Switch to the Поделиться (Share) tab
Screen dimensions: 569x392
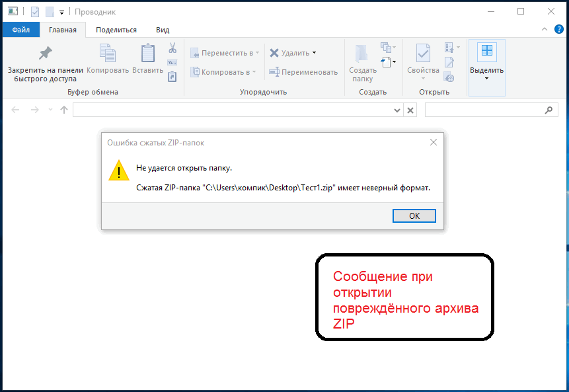[116, 30]
